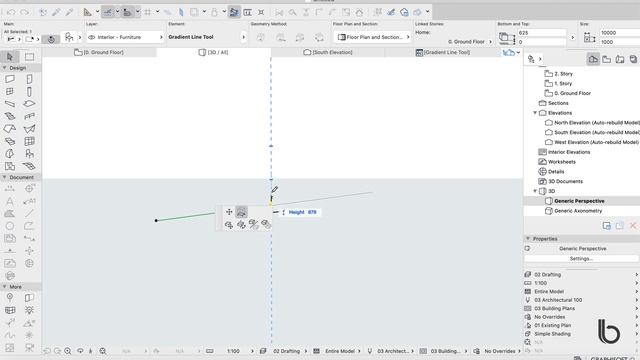Select the Lamp tool in More toolbox
The width and height of the screenshot is (640, 360).
pos(29,310)
